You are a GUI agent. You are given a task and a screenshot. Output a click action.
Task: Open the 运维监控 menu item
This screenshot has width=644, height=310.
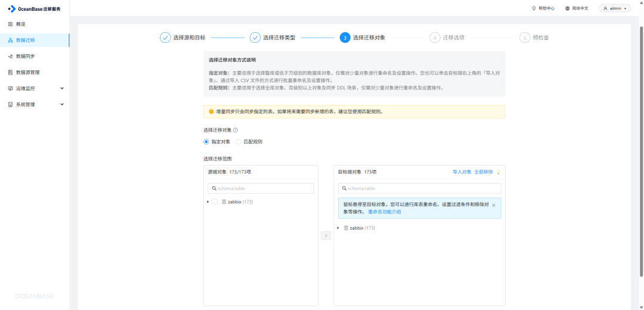point(35,88)
